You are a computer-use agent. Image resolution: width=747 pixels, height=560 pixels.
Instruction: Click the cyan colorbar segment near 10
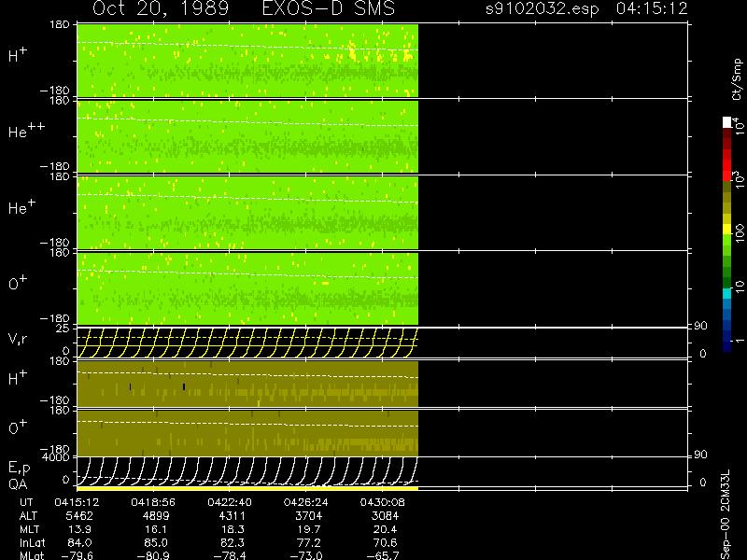[x=726, y=293]
